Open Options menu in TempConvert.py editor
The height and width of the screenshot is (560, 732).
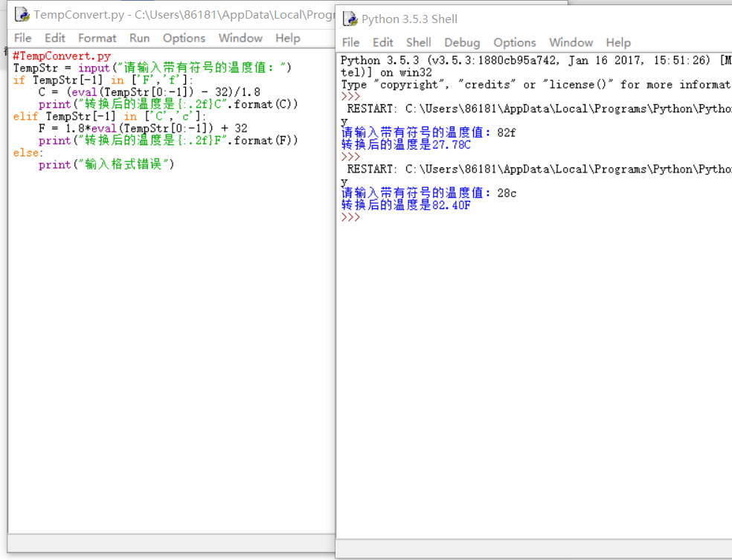[x=184, y=38]
